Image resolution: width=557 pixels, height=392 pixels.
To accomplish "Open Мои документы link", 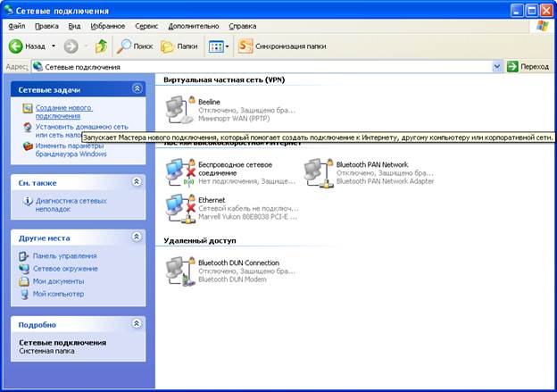I will click(x=59, y=281).
